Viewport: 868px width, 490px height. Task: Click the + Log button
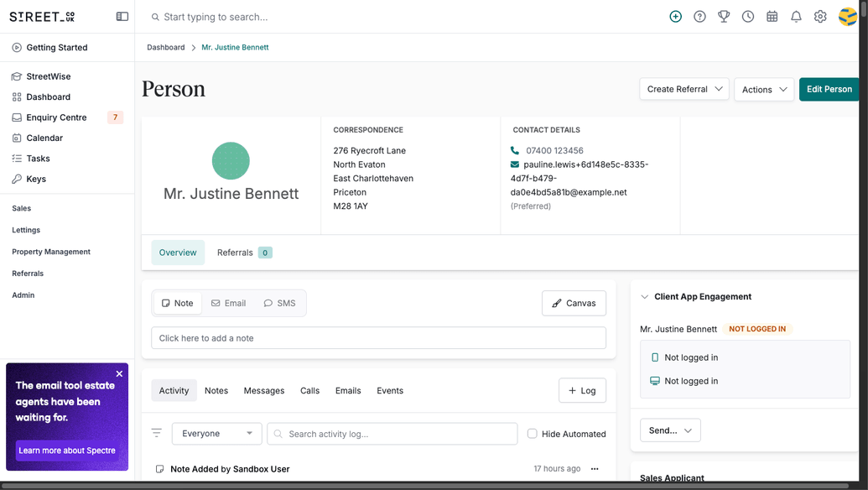[x=582, y=390]
